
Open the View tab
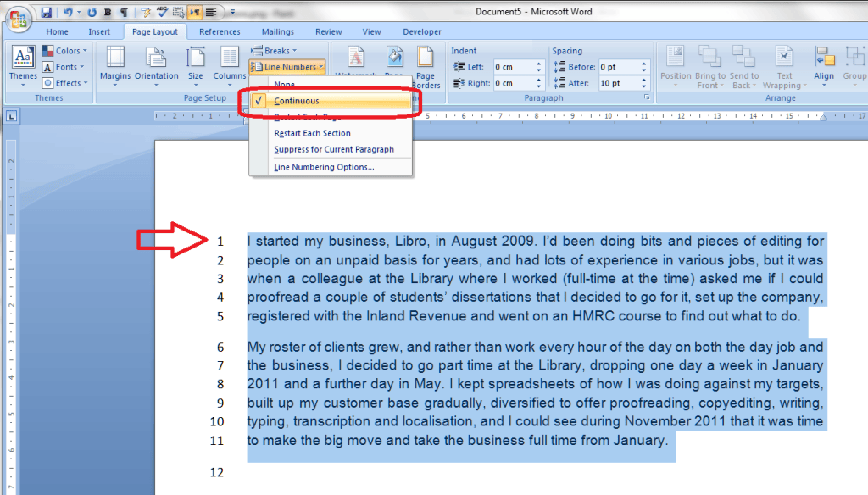(371, 31)
